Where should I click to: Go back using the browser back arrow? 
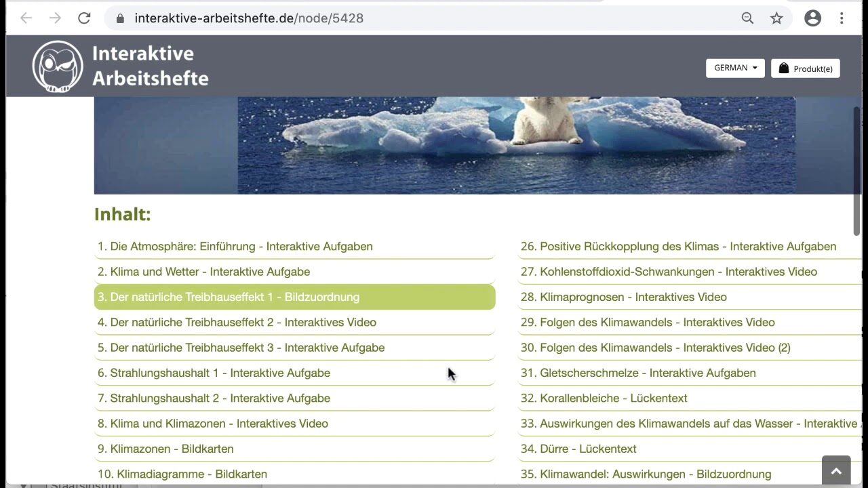click(x=26, y=18)
